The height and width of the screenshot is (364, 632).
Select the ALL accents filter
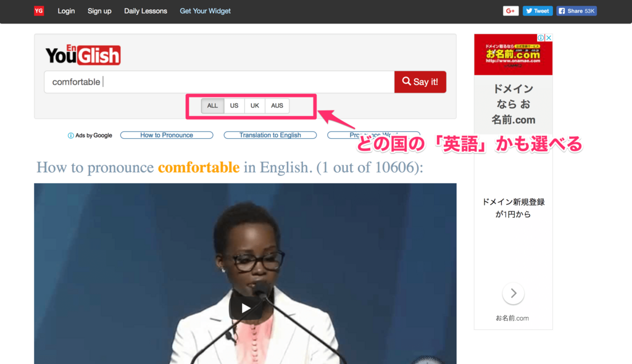point(212,105)
